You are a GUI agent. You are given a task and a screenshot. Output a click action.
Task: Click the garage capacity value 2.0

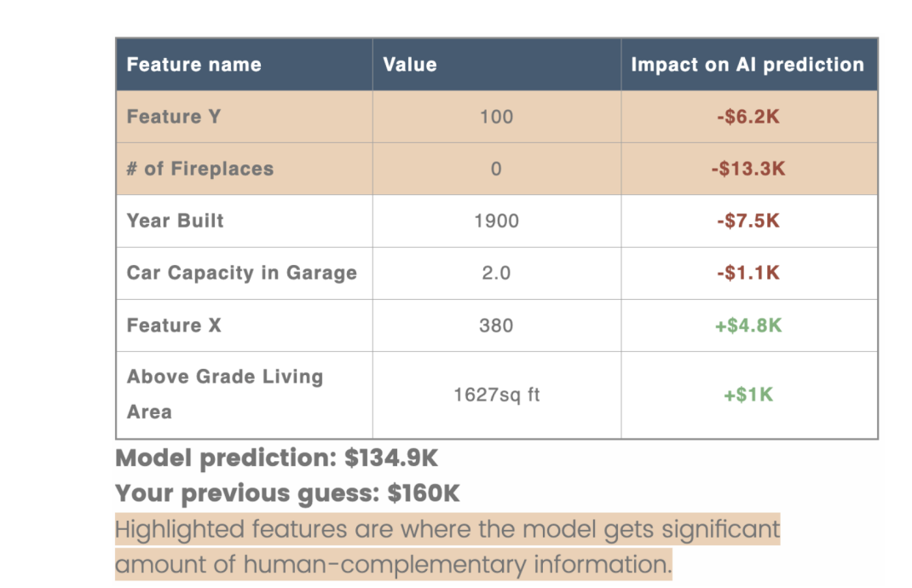496,274
